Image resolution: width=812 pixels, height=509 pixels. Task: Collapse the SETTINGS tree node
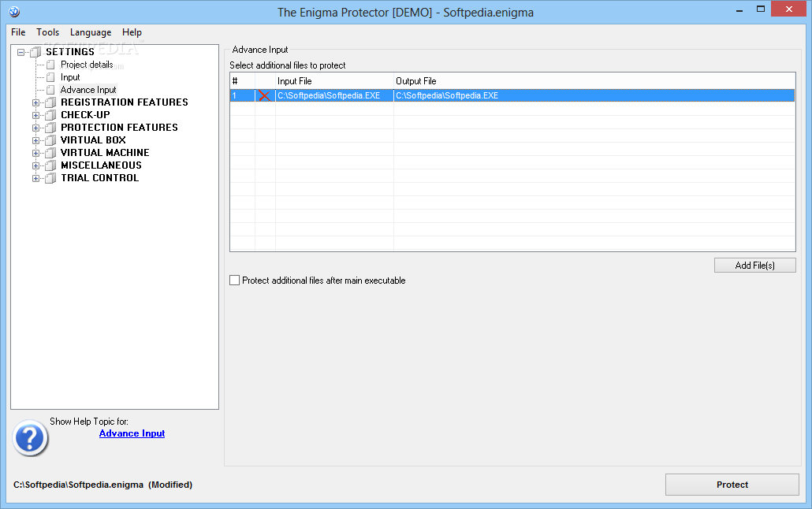[20, 52]
